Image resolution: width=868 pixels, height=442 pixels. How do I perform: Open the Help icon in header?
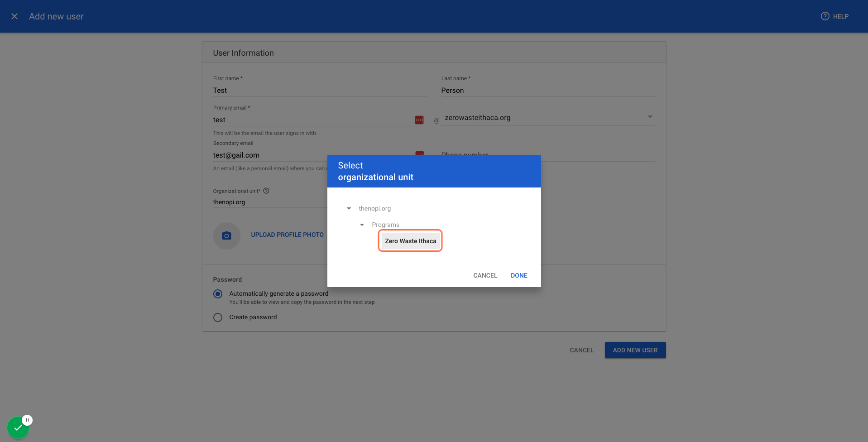825,16
